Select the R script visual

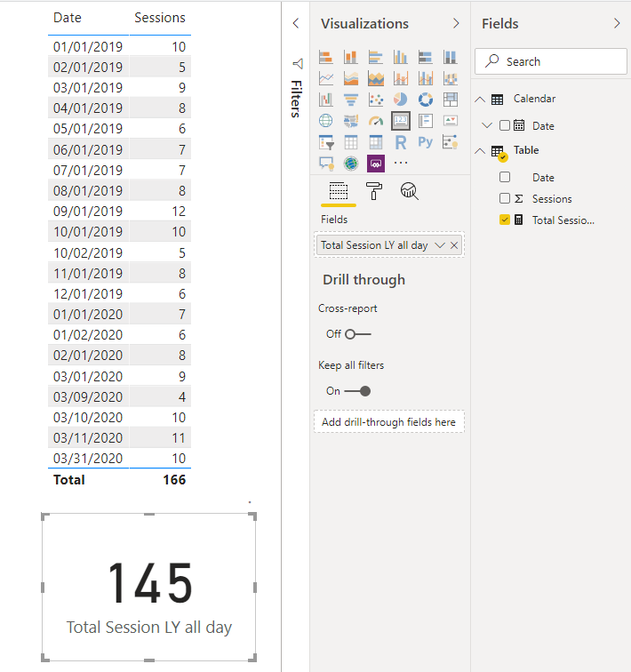(x=401, y=142)
